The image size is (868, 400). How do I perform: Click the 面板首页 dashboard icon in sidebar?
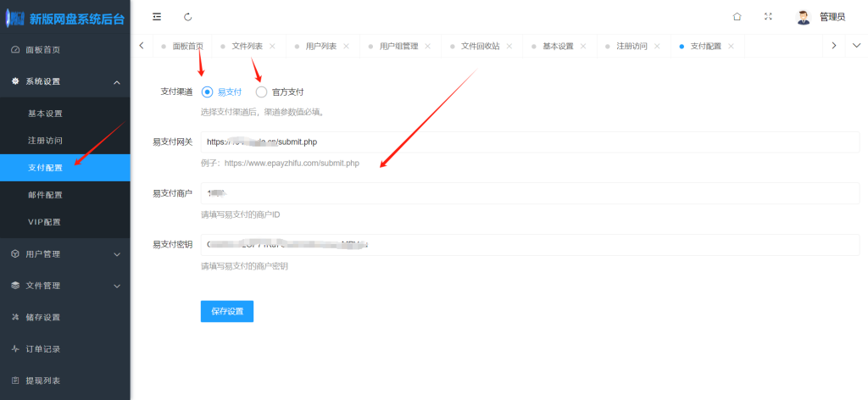pyautogui.click(x=15, y=50)
